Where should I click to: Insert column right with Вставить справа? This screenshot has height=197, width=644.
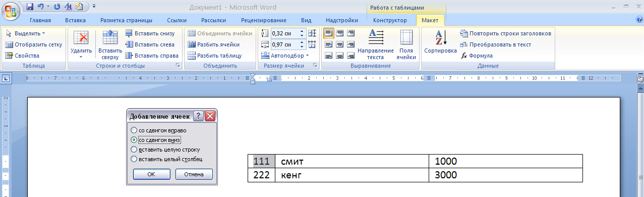(152, 56)
